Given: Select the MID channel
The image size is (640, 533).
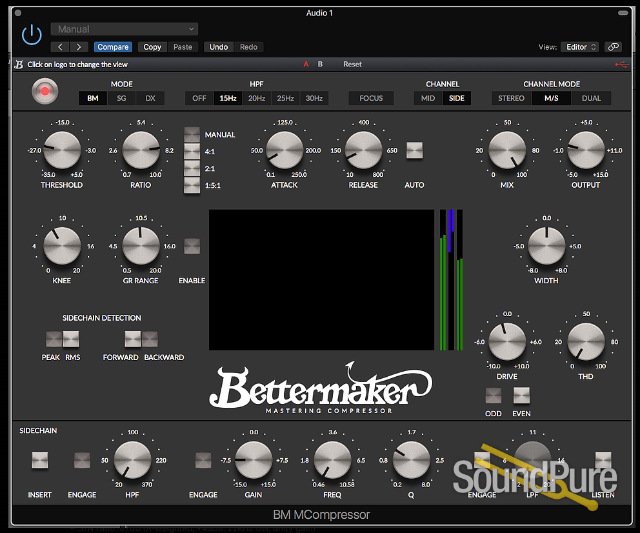Looking at the screenshot, I should click(428, 98).
